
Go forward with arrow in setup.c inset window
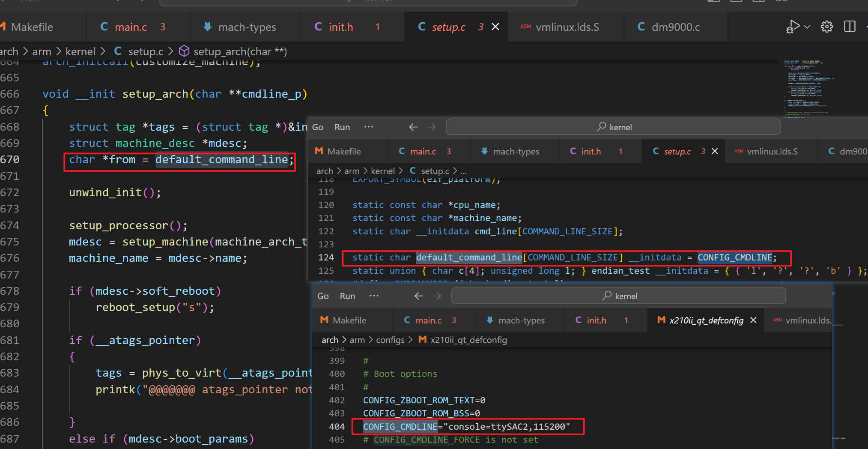pos(431,127)
